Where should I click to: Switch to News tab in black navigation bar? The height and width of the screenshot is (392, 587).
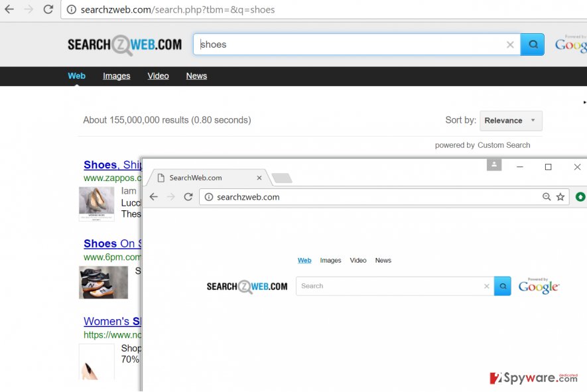click(196, 76)
